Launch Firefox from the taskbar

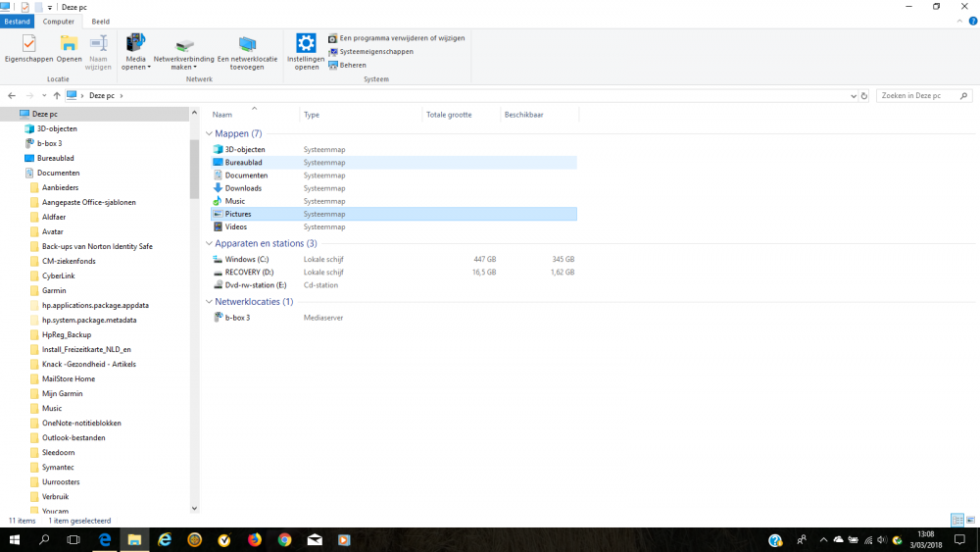point(255,540)
